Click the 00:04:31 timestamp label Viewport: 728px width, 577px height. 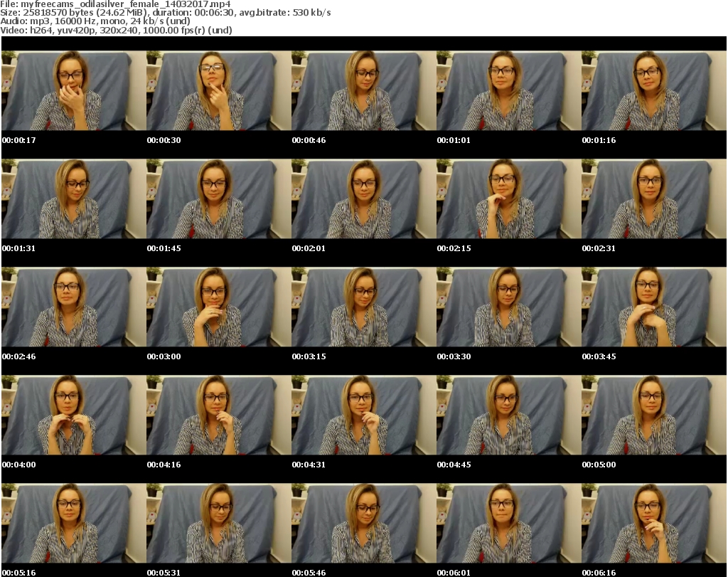(309, 465)
